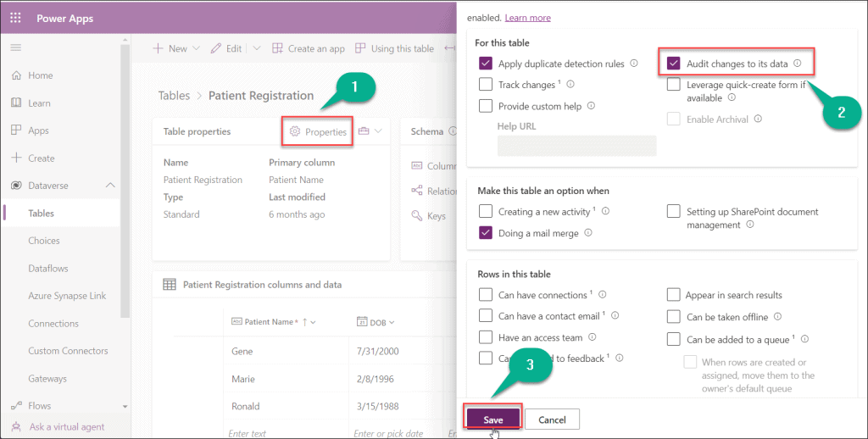Show info for Enable Archival
Screen dimensions: 868x439
pos(758,119)
